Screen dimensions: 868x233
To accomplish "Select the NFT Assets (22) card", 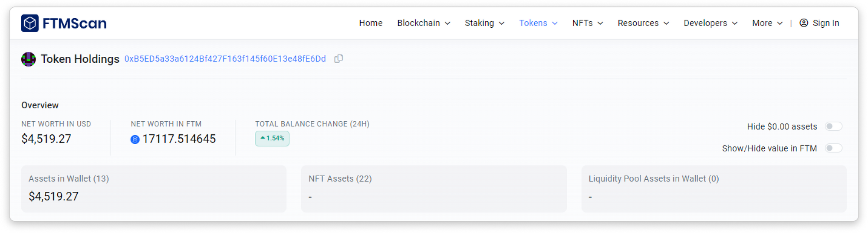I will (434, 189).
